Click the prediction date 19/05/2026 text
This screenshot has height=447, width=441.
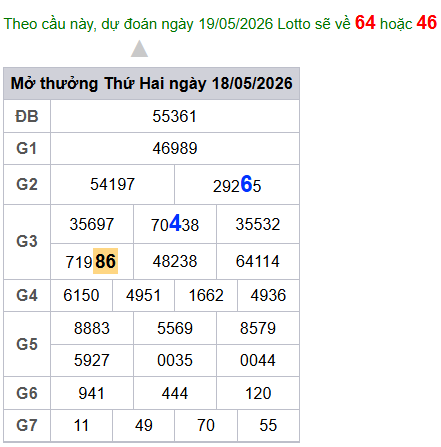pyautogui.click(x=236, y=24)
